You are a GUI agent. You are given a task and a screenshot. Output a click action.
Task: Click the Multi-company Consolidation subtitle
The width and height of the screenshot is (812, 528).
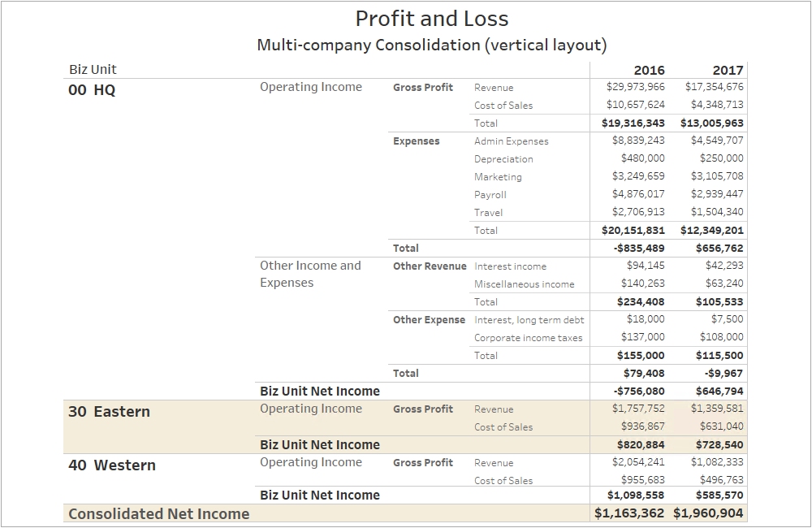click(432, 45)
